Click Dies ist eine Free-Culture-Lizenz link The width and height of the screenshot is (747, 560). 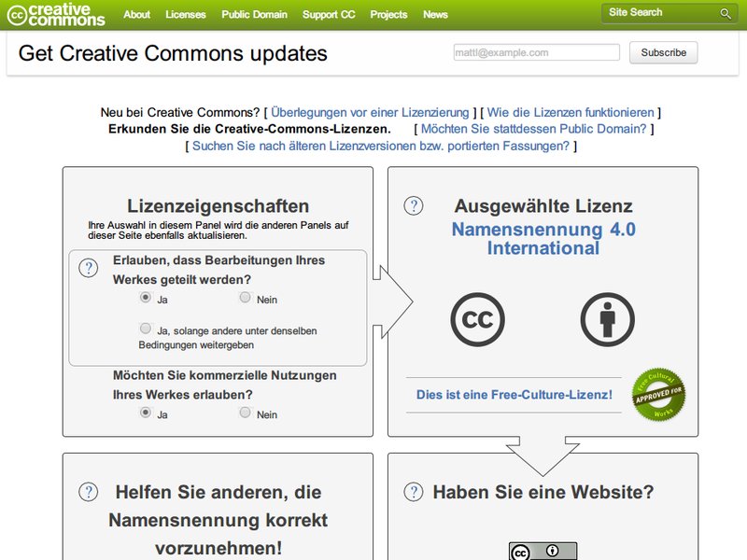pos(514,395)
